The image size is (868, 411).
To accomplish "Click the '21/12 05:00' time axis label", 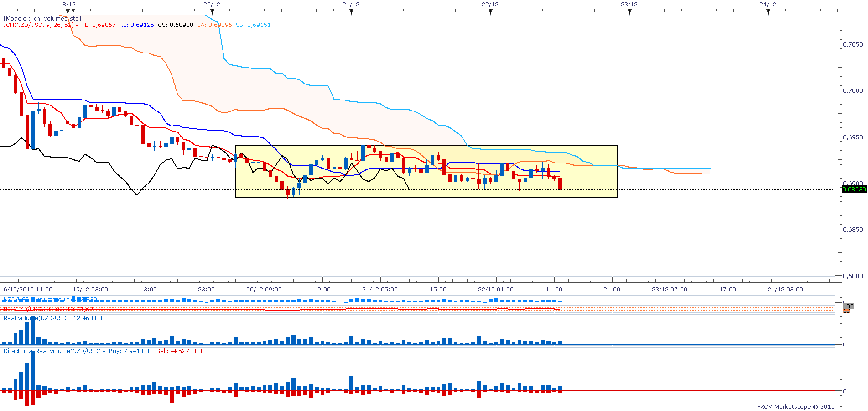I will click(x=380, y=289).
